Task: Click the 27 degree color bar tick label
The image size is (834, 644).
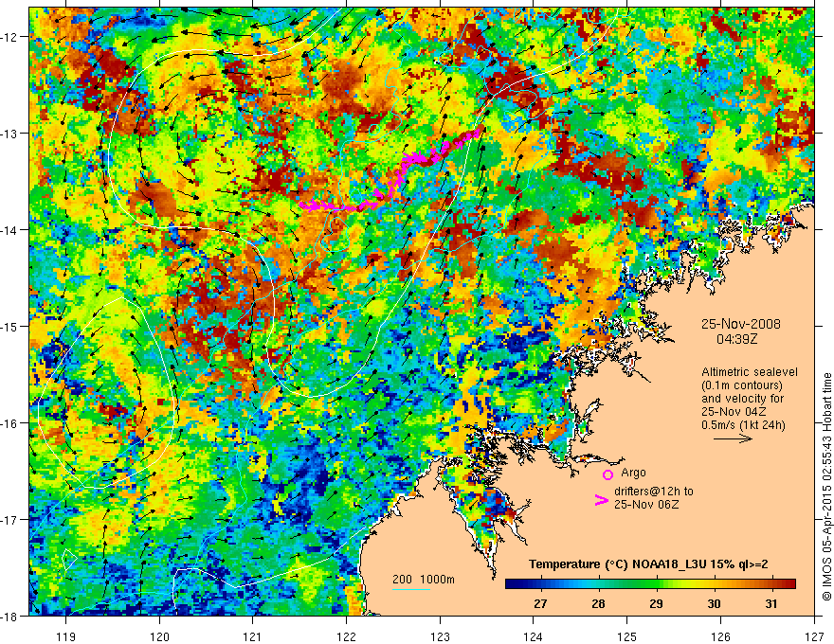Action: coord(540,603)
